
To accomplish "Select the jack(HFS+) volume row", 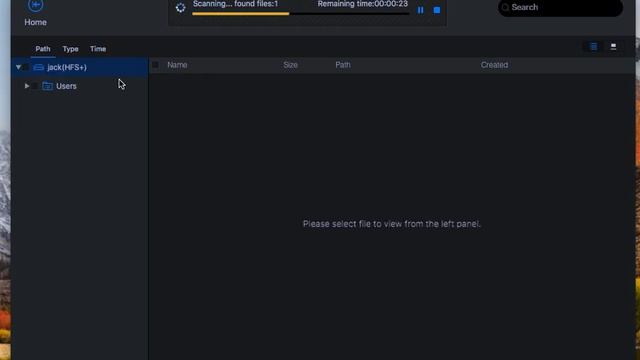I will [x=80, y=67].
